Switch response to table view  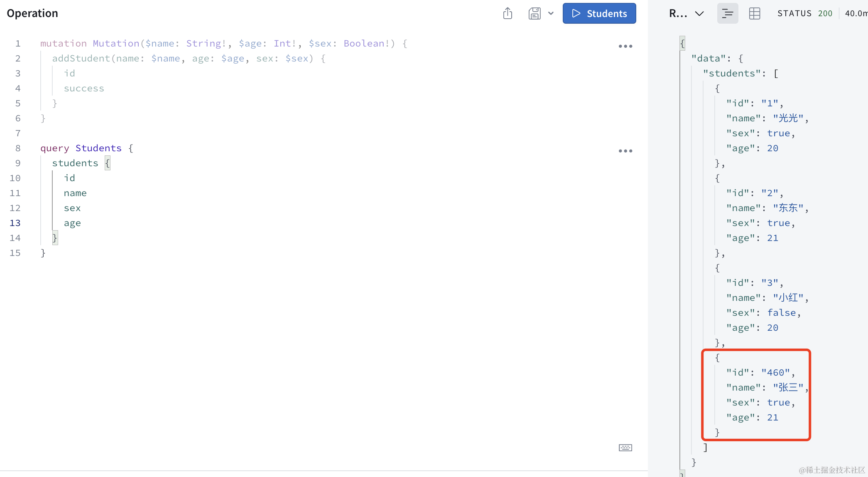click(754, 13)
